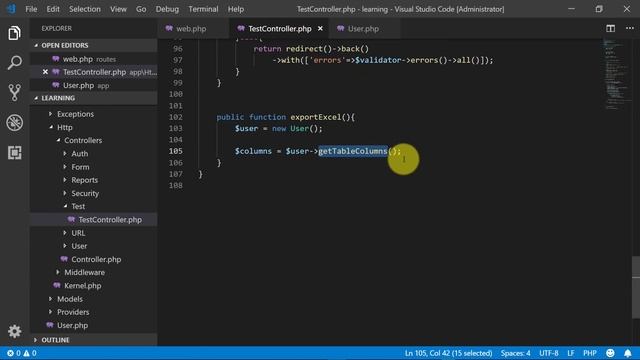Click the errors count in status bar
Image resolution: width=640 pixels, height=360 pixels.
tap(13, 353)
